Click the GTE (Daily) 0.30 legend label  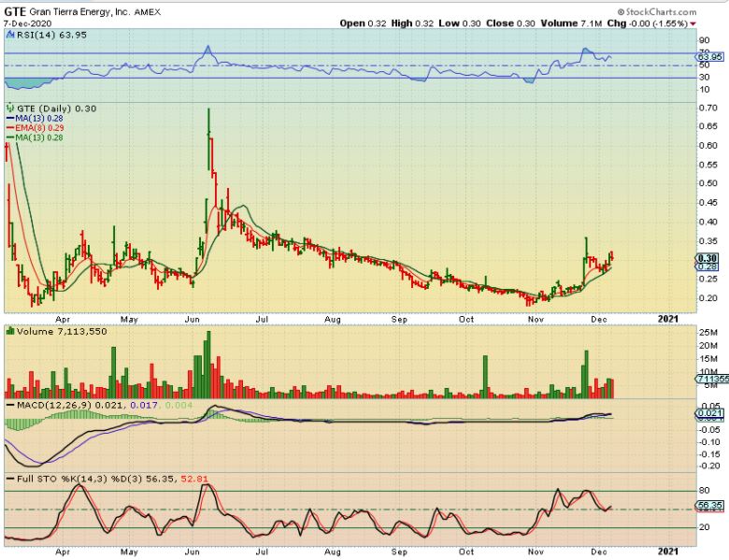pos(56,108)
